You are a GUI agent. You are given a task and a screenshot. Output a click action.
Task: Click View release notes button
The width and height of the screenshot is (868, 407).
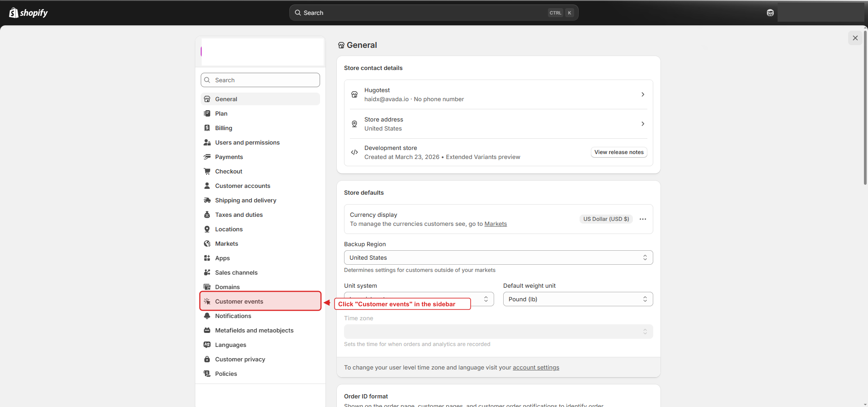(619, 152)
